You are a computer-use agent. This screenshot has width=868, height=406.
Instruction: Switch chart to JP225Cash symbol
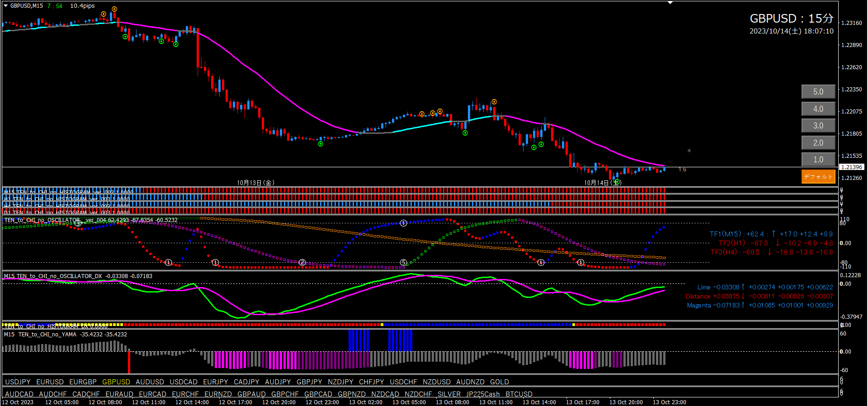click(x=483, y=394)
